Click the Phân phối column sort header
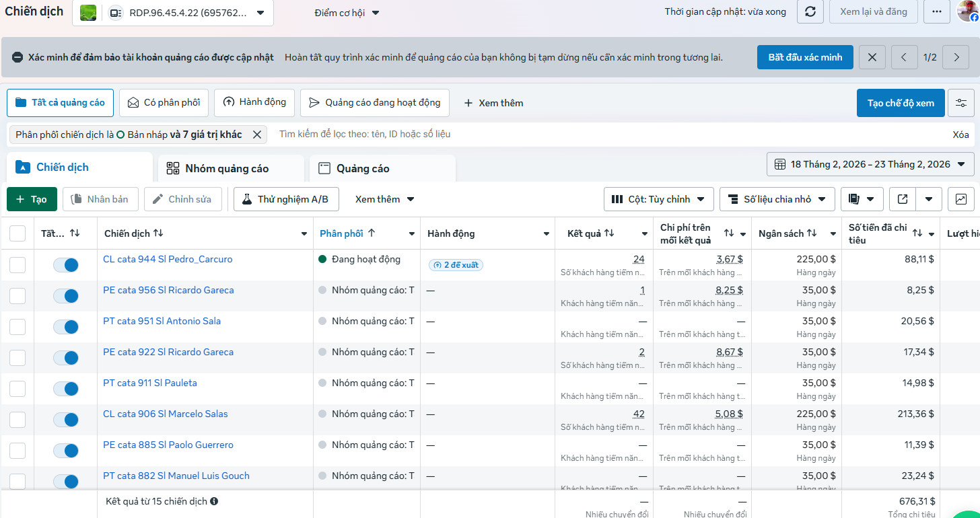 tap(347, 233)
